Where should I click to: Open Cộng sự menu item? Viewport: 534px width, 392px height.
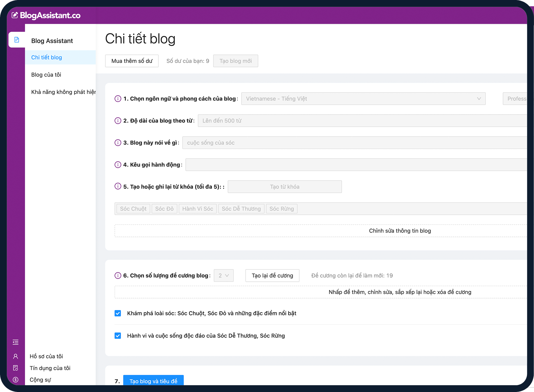point(40,380)
